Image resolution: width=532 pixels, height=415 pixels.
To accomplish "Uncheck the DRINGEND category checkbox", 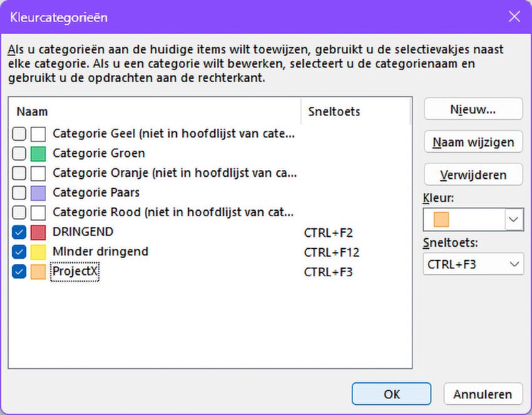I will tap(19, 232).
